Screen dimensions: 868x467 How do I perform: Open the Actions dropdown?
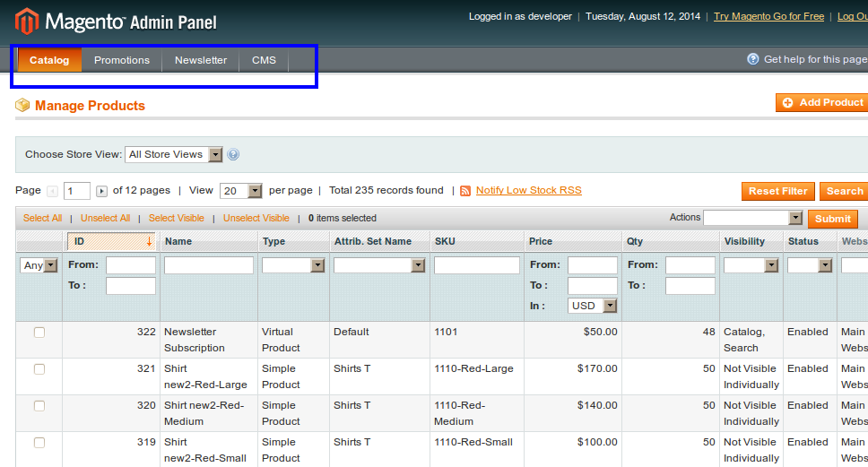point(752,218)
